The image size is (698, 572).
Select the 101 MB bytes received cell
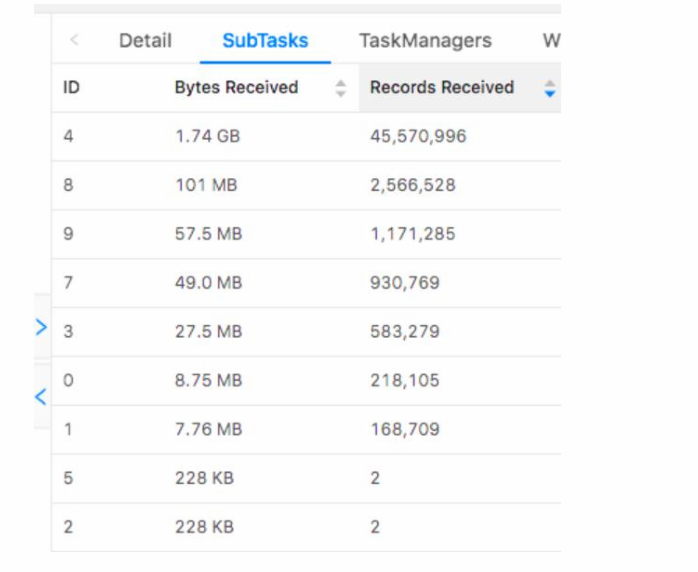click(206, 185)
